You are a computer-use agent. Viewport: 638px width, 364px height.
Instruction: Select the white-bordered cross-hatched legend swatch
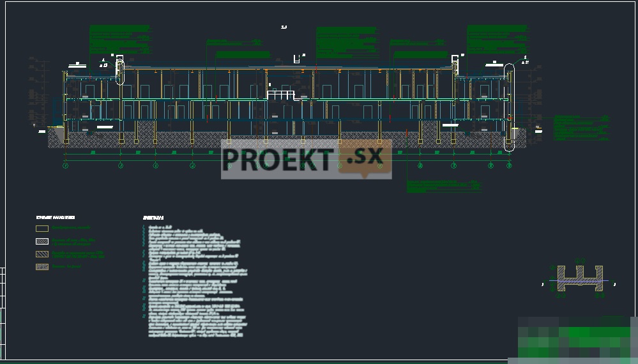point(42,241)
